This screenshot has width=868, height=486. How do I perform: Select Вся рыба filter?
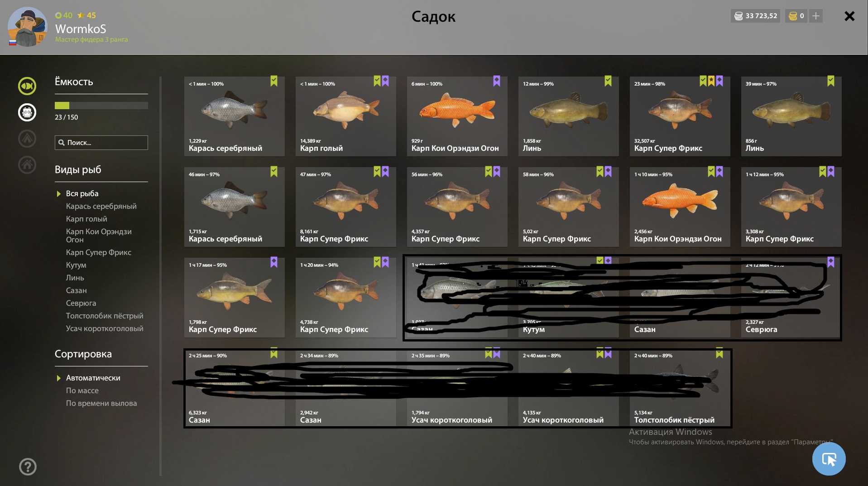82,193
